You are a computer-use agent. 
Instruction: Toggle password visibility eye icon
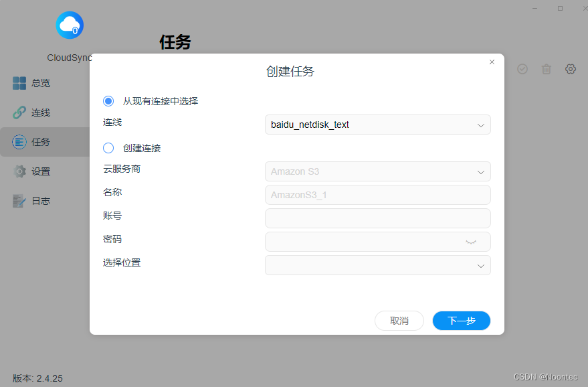pos(471,242)
